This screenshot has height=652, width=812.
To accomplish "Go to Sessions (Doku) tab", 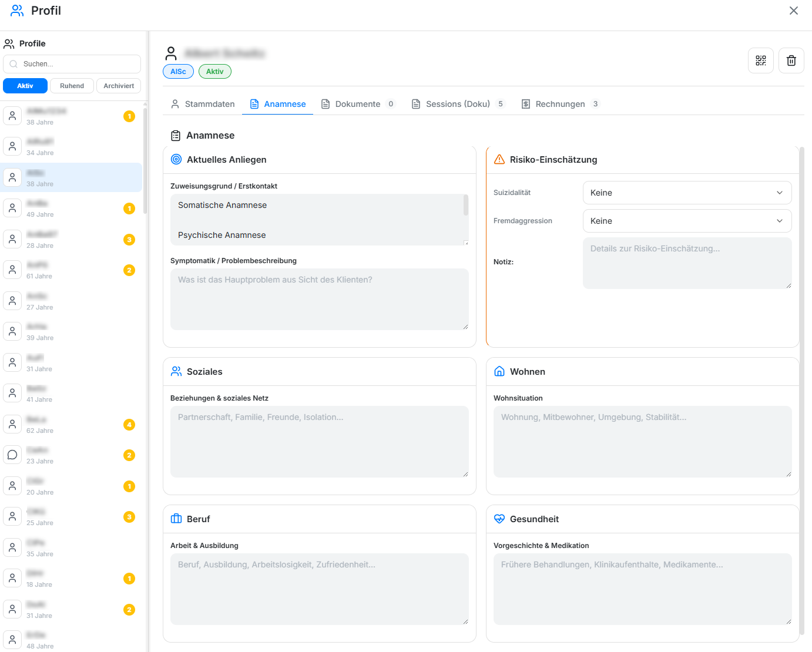I will [x=458, y=104].
